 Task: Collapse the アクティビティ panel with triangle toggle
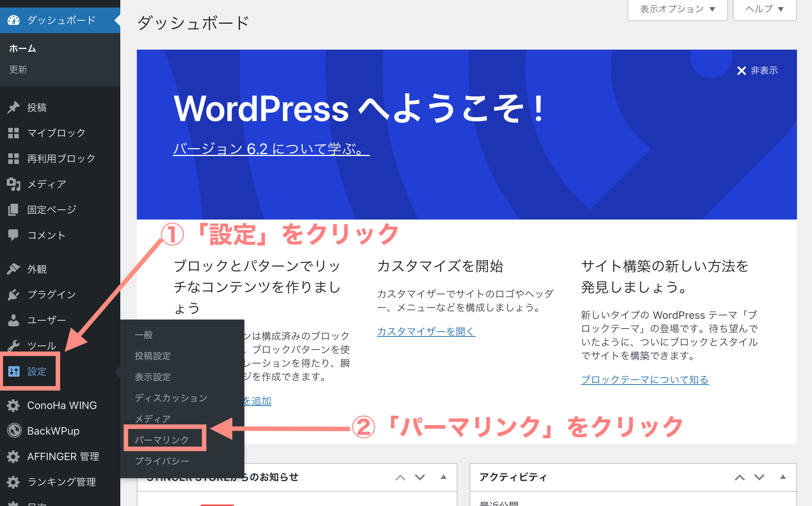coord(783,477)
